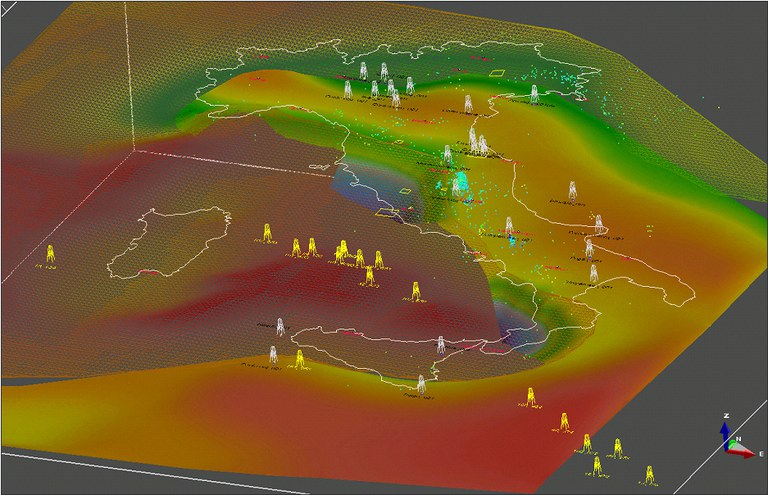The width and height of the screenshot is (768, 495).
Task: Click the cyan point cluster in central Italy
Action: point(460,185)
